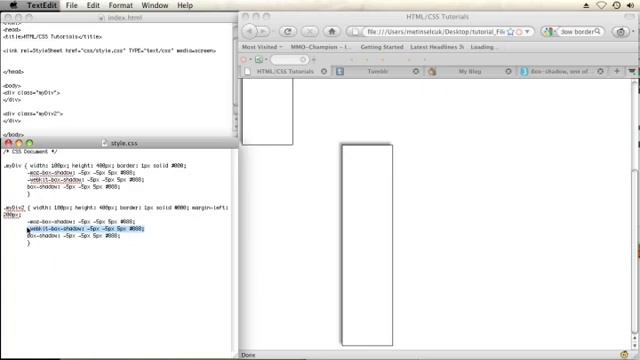The height and width of the screenshot is (360, 640).
Task: Click the link rel=StyleSheet line in index.html
Action: (x=109, y=51)
